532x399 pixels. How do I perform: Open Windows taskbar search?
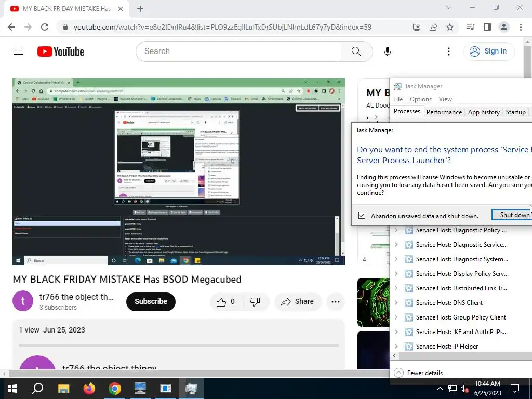point(37,389)
